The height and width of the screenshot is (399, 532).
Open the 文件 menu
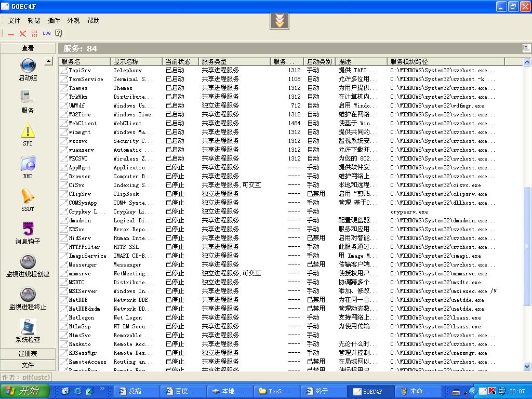tap(14, 21)
